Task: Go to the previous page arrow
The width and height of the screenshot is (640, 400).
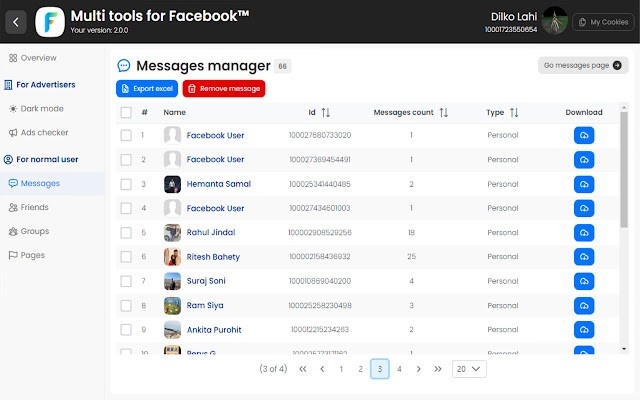Action: point(322,369)
